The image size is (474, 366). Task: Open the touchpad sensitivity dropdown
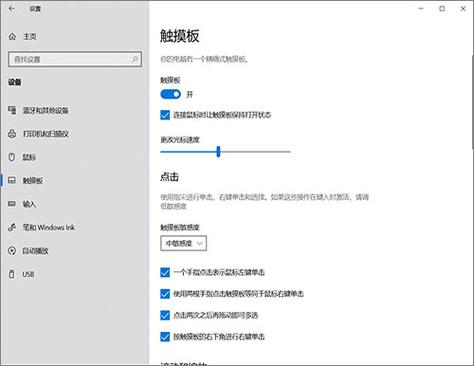pos(183,243)
